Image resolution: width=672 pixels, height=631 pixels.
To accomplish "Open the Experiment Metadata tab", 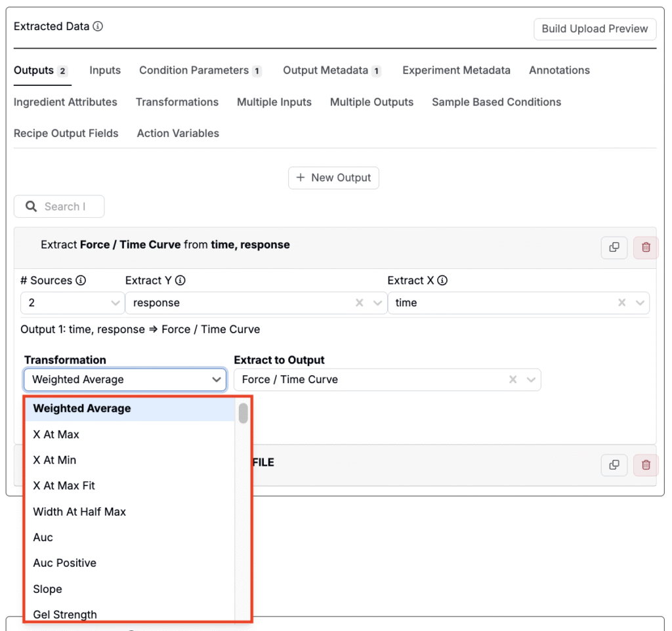I will tap(456, 70).
